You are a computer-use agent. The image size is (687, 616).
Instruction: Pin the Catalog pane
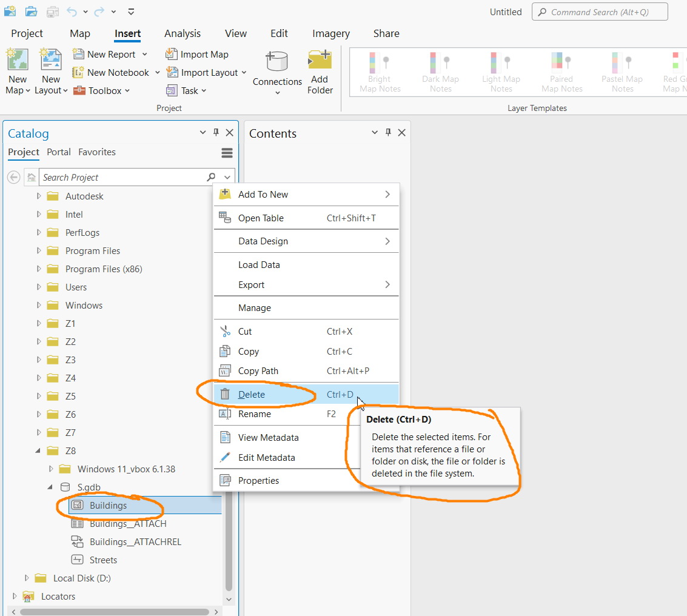point(216,132)
